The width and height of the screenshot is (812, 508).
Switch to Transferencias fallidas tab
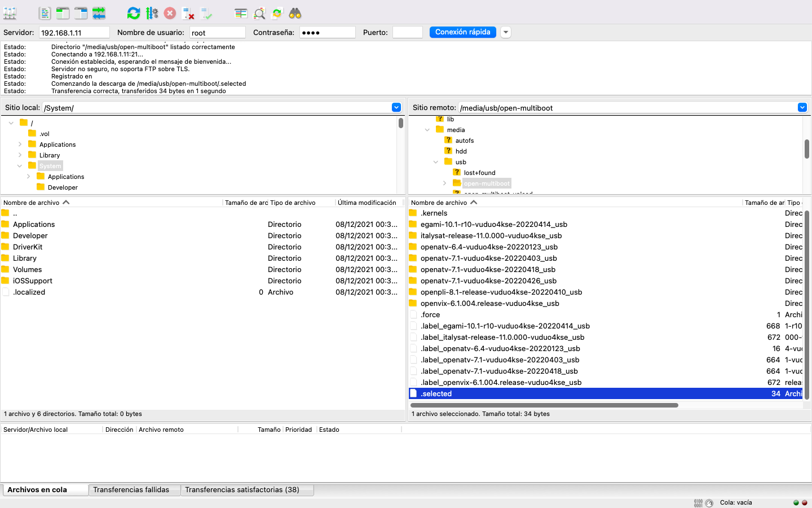pyautogui.click(x=131, y=490)
